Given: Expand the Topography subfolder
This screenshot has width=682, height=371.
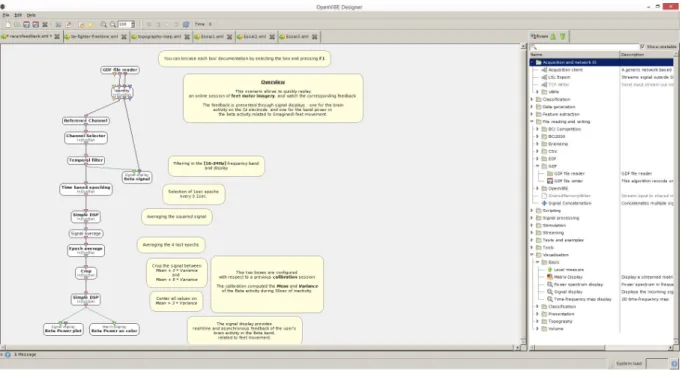Looking at the screenshot, I should click(538, 321).
